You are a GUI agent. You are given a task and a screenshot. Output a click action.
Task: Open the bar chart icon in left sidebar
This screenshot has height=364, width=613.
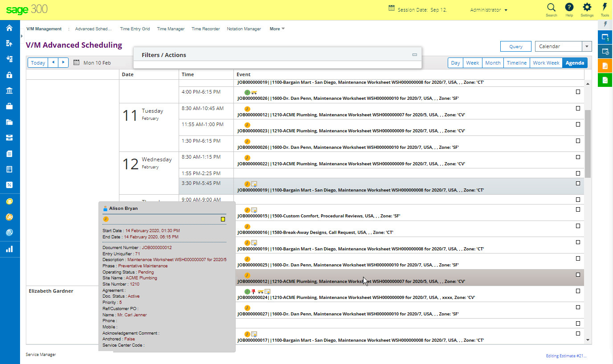coord(9,249)
